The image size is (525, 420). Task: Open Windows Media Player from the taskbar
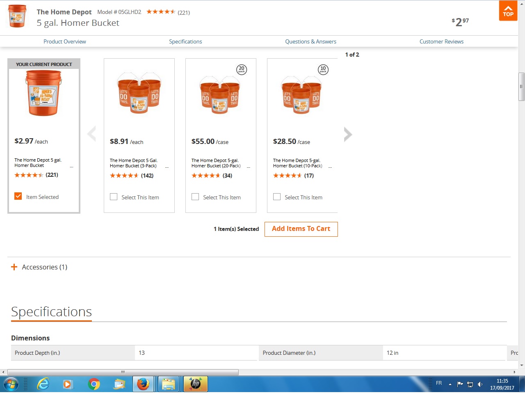pyautogui.click(x=68, y=384)
